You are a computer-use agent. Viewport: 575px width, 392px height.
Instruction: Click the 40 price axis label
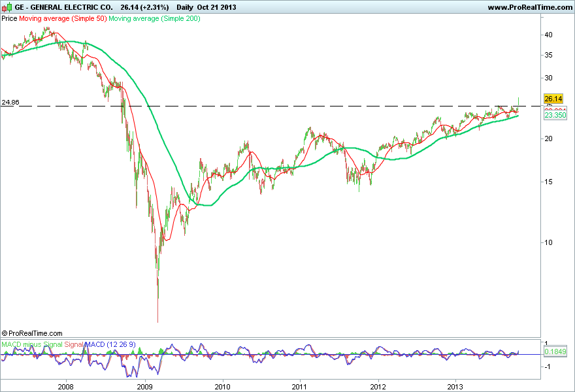click(x=549, y=35)
